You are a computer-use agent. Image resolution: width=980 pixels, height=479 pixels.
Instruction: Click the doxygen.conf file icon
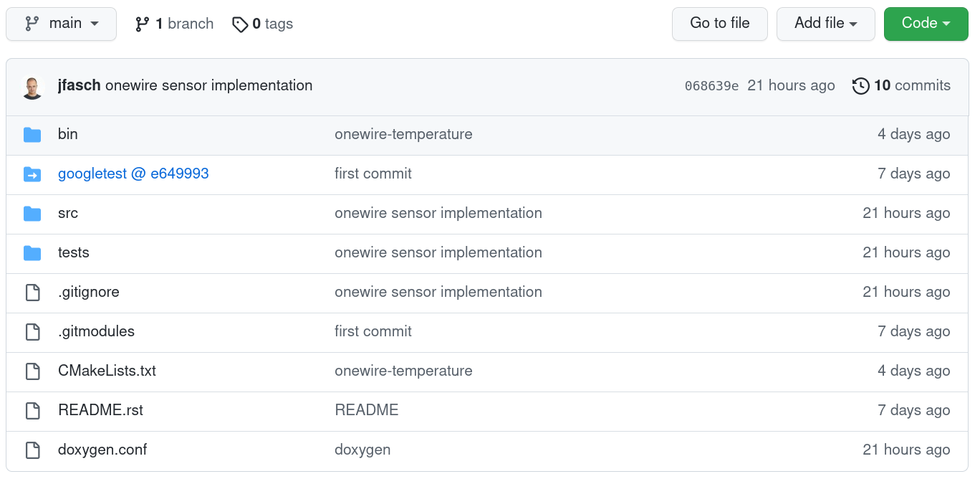(x=32, y=450)
